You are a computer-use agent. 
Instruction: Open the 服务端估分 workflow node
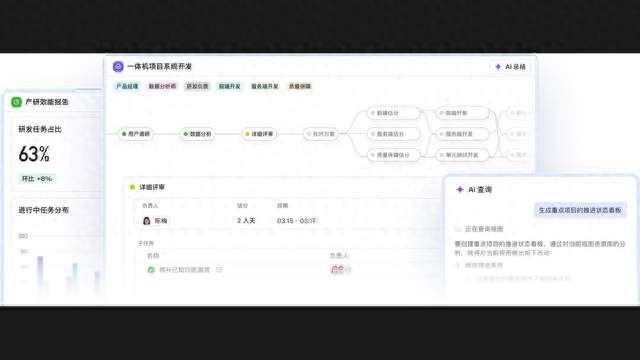(x=393, y=134)
